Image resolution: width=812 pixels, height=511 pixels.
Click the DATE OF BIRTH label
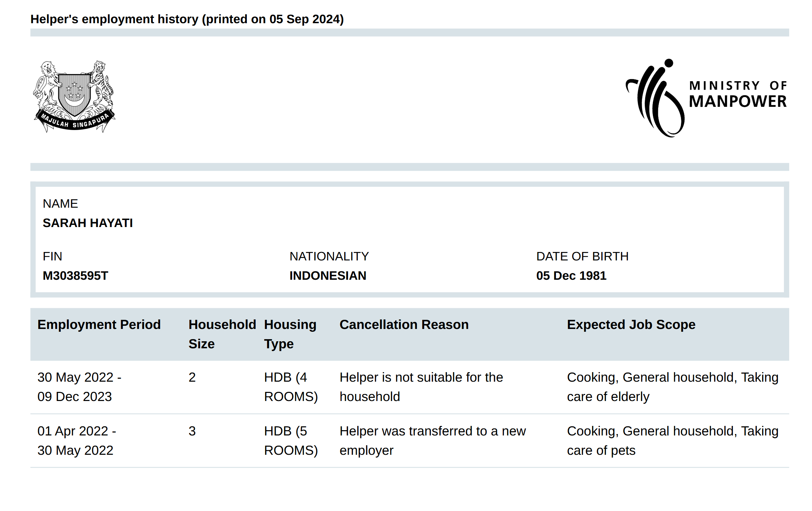coord(582,257)
